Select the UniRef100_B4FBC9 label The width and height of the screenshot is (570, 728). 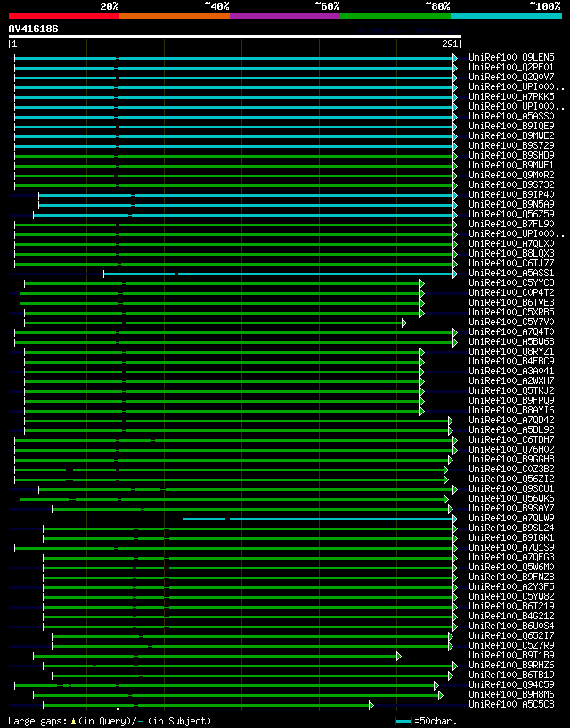511,361
